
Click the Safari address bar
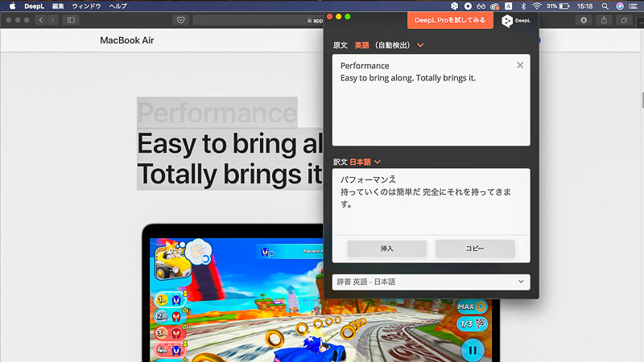(258, 20)
